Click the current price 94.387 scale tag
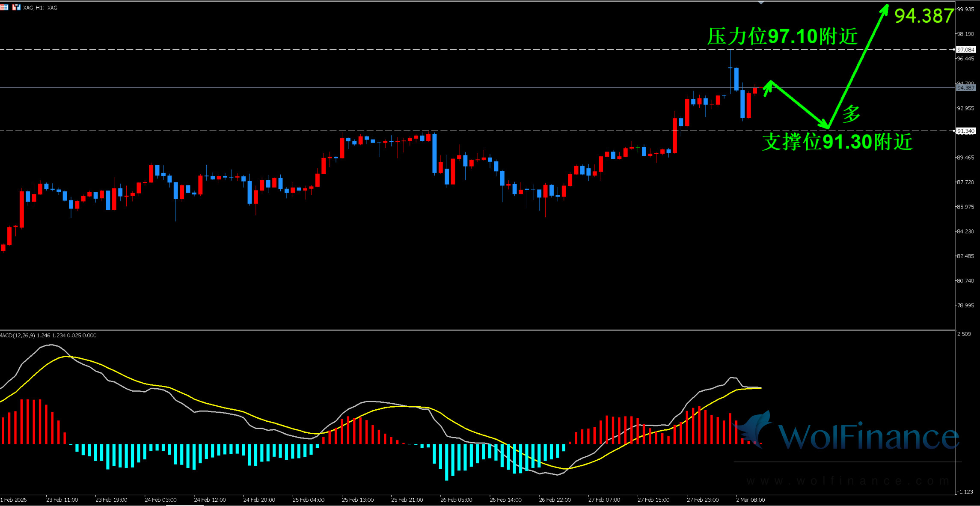 coord(965,88)
